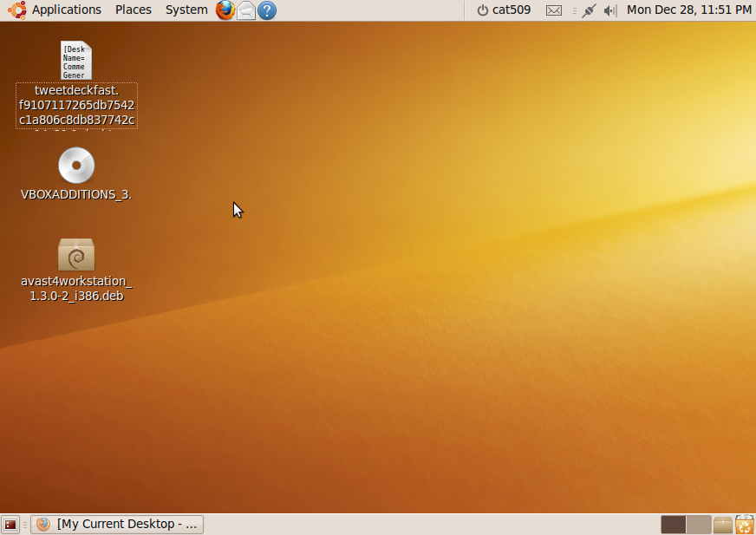756x535 pixels.
Task: Expand the clock calendar showing Mon Dec 28
Action: [688, 10]
